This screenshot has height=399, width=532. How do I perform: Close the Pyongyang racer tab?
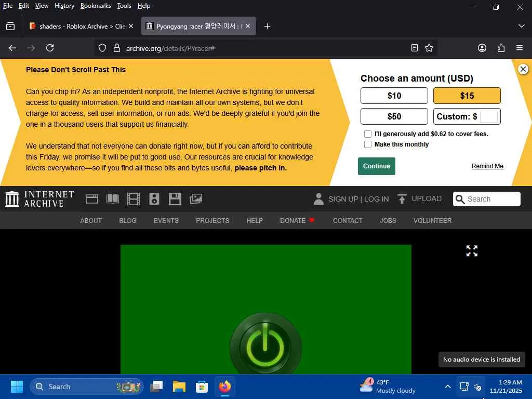248,26
